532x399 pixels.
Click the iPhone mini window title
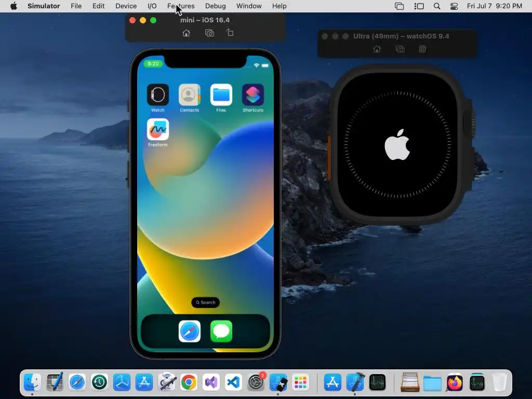tap(205, 20)
